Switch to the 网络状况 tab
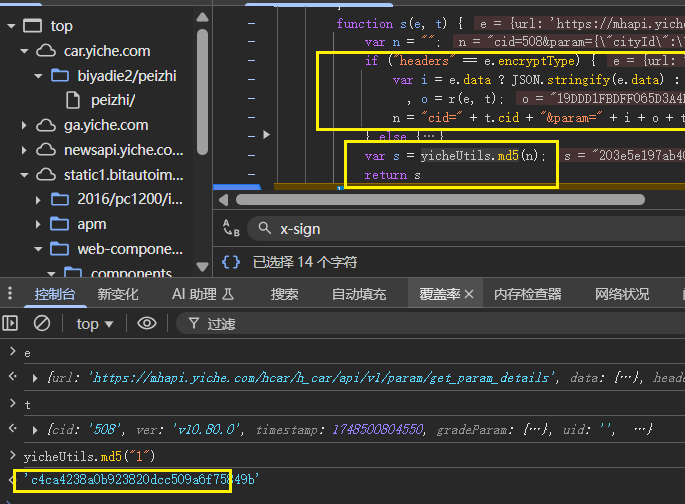 622,294
